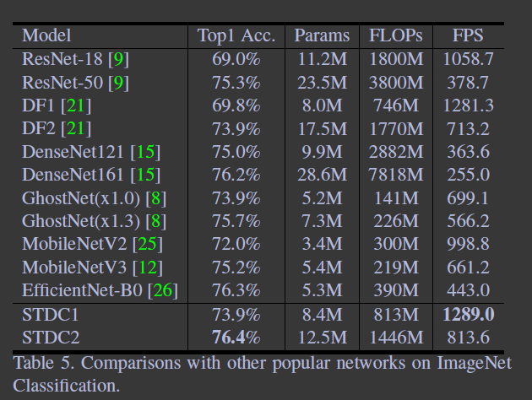Open citation 9 next to ResNet-18

(118, 59)
